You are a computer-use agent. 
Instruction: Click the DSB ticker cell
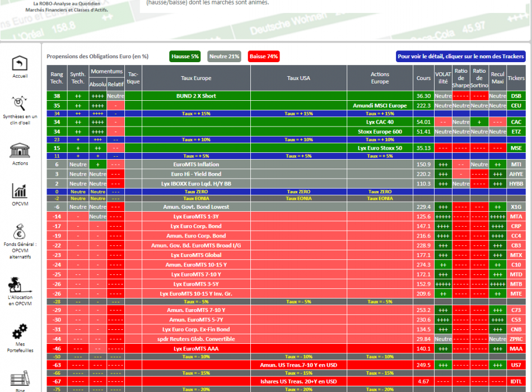[516, 96]
